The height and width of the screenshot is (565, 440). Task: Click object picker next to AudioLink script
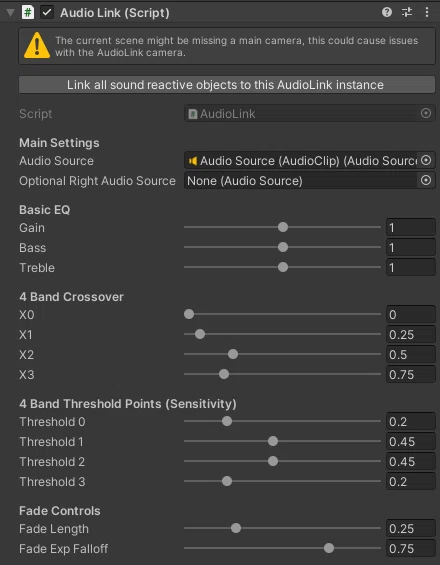[x=426, y=114]
